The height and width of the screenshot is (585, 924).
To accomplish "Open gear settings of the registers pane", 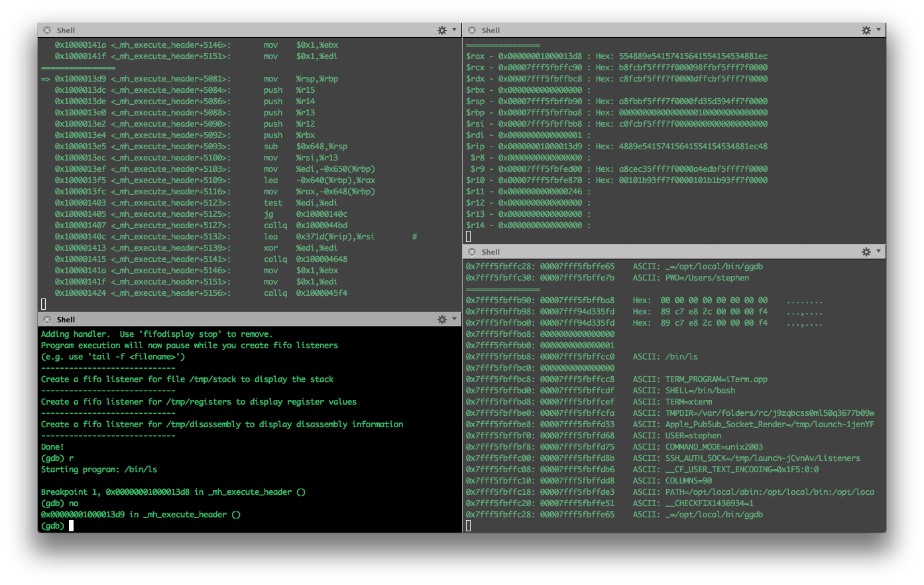I will coord(866,31).
